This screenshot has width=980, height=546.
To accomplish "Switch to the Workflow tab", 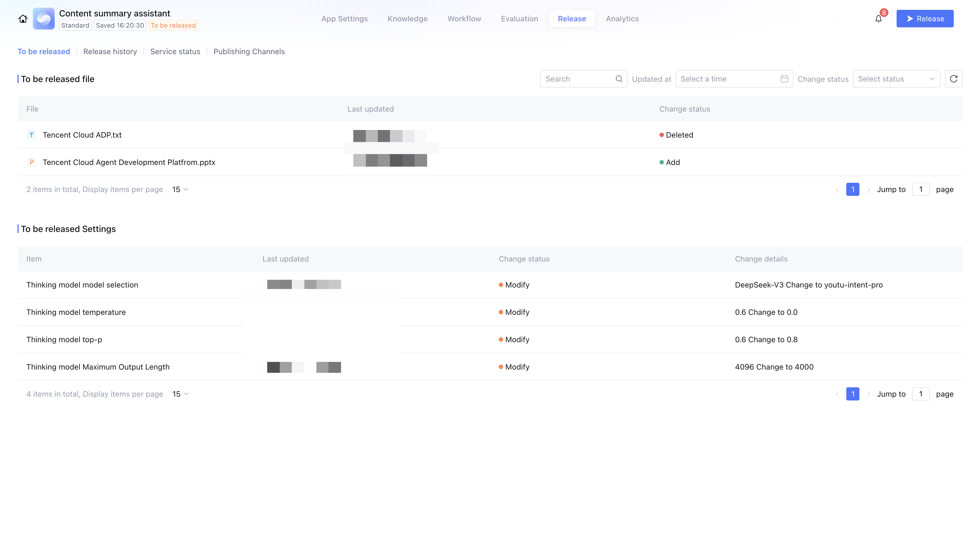I will point(464,19).
